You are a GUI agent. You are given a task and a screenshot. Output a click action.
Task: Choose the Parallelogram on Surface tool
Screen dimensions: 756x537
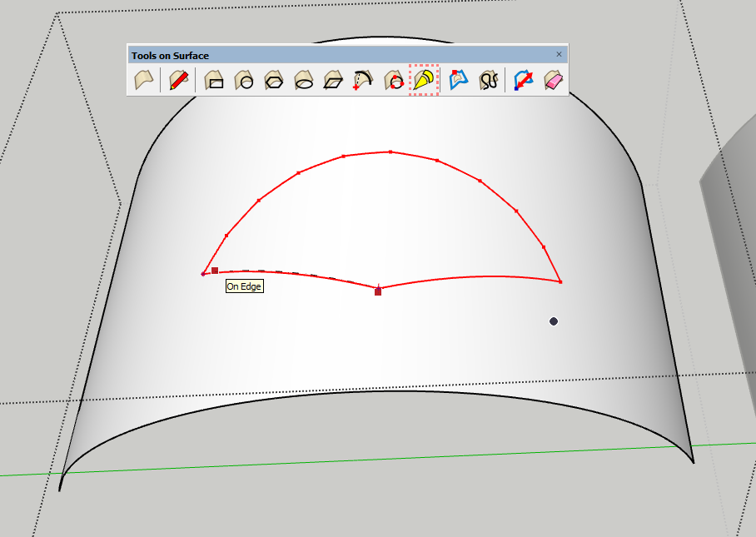334,81
